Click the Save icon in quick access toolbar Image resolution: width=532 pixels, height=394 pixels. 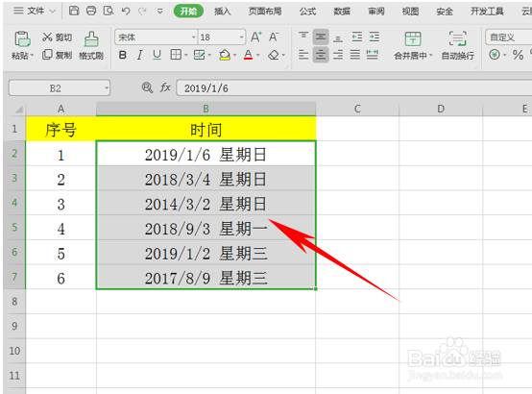74,11
